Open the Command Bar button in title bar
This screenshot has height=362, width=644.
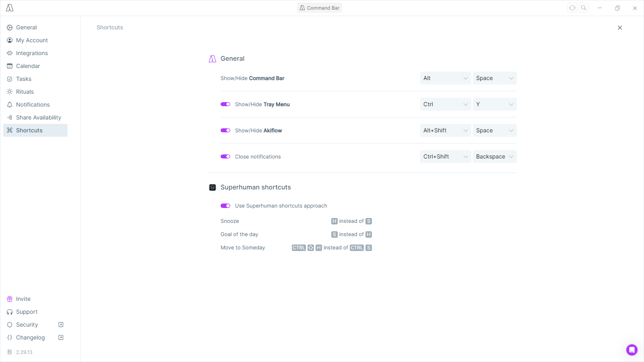[320, 8]
